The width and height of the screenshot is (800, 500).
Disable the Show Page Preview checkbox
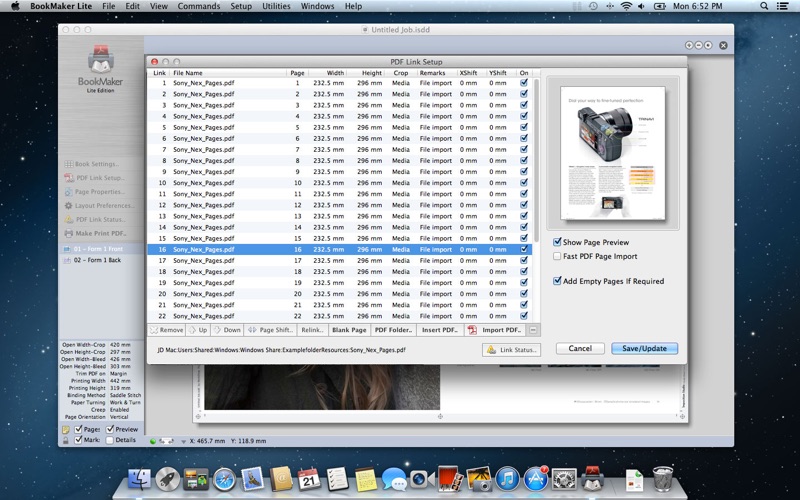point(558,242)
